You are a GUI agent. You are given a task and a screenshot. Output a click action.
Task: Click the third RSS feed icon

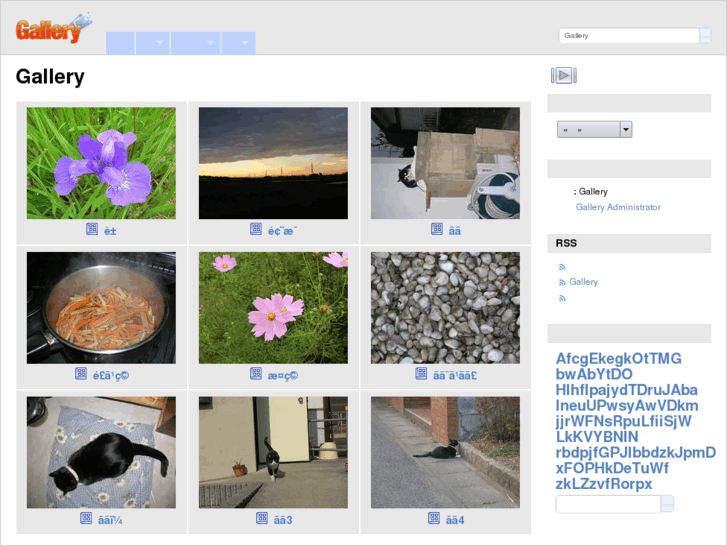point(562,298)
